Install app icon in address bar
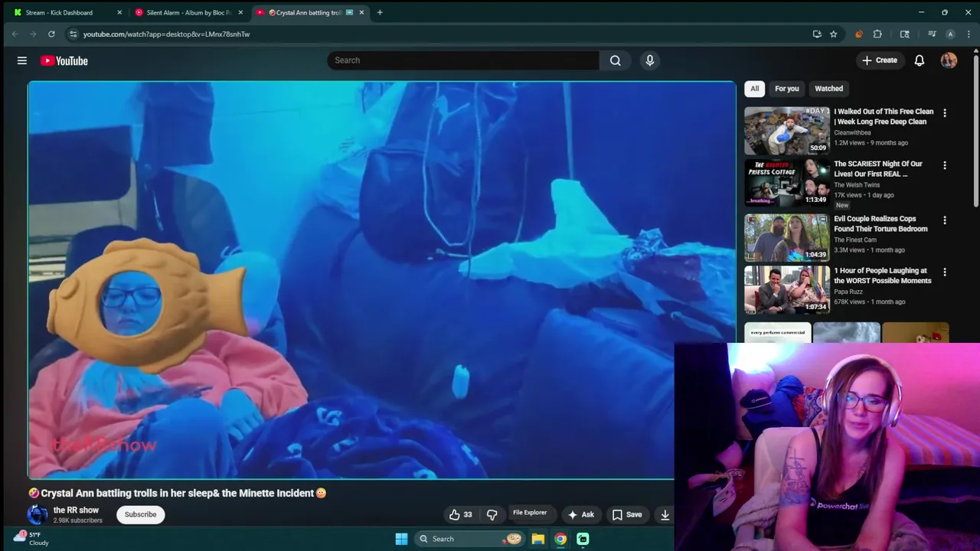Screen dimensions: 980x551 [x=817, y=34]
